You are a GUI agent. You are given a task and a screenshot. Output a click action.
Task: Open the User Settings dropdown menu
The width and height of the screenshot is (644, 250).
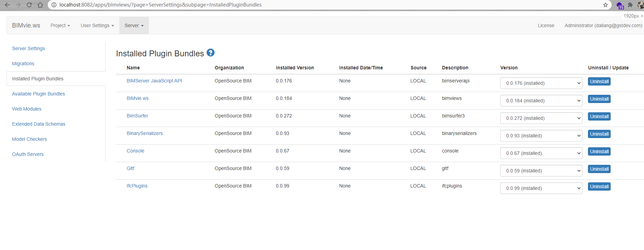click(x=97, y=25)
